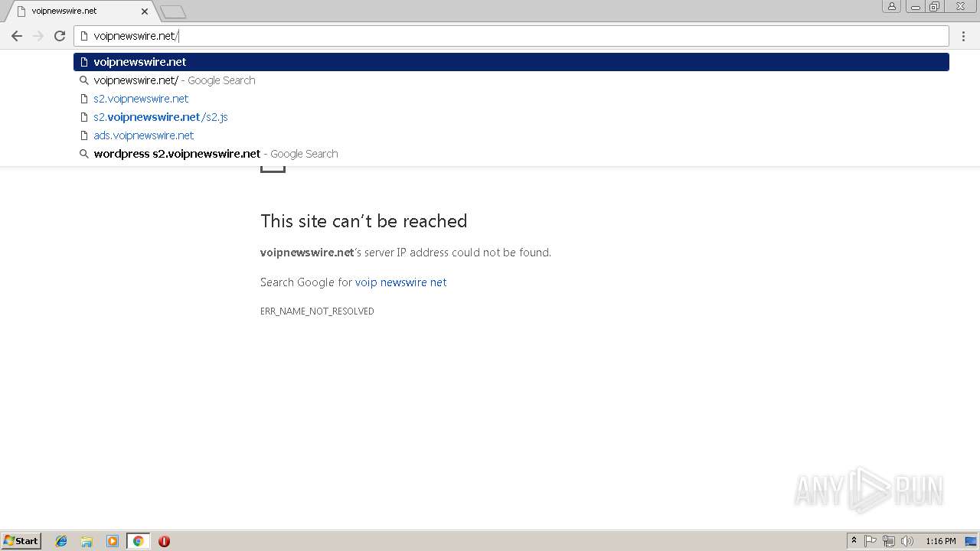Image resolution: width=980 pixels, height=551 pixels.
Task: Follow the voip newswire net search link
Action: tap(400, 282)
